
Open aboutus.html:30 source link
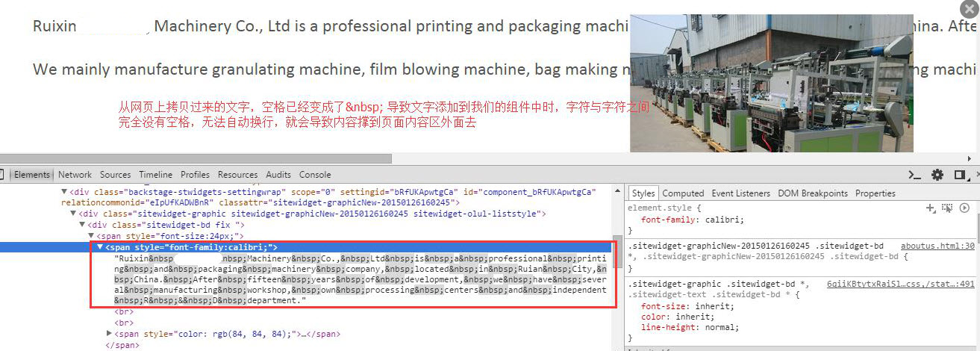click(x=937, y=246)
